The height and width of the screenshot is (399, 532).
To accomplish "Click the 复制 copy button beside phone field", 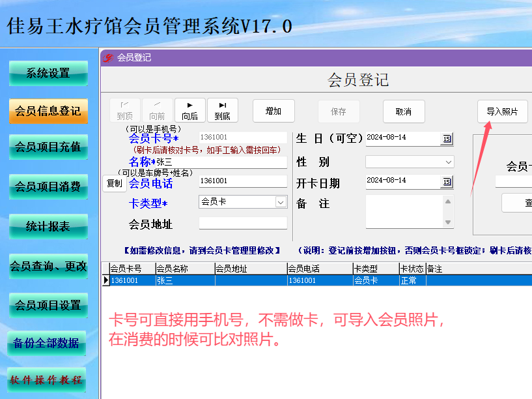I will click(115, 184).
